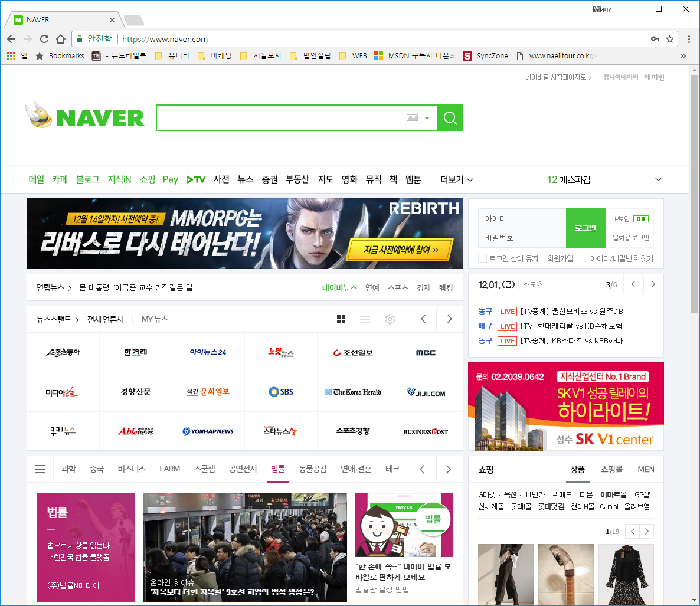Expand the real-time search ranking chevron
700x606 pixels.
point(658,179)
